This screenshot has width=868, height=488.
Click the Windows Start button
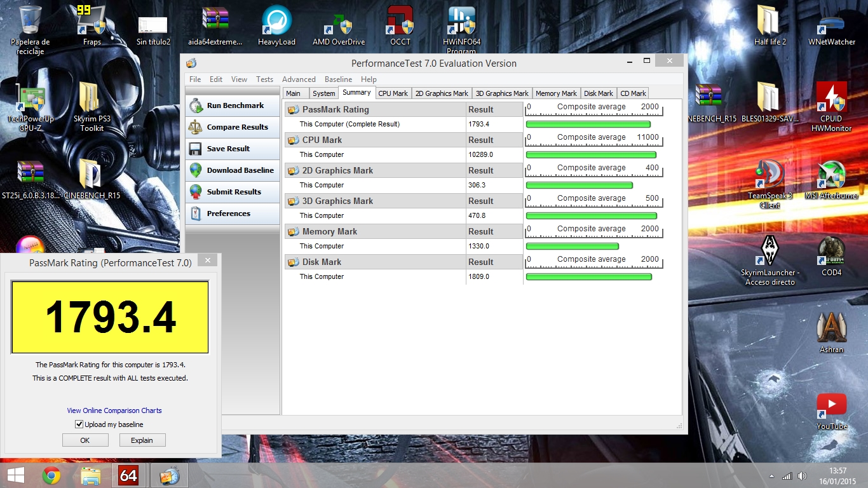[x=15, y=475]
